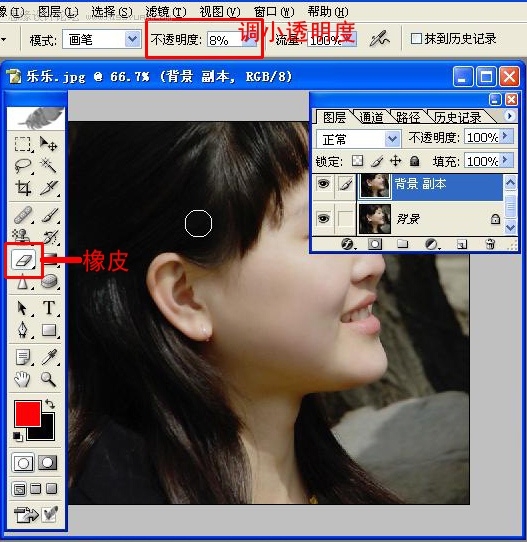Screen dimensions: 527x542
Task: Toggle lock transparent pixels
Action: [x=357, y=161]
